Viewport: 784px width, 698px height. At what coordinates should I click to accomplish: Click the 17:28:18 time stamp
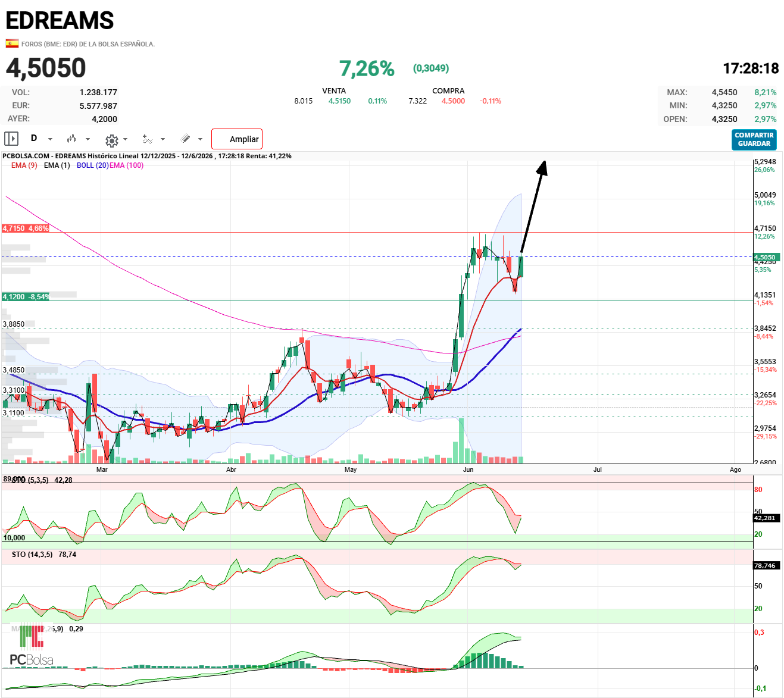[751, 69]
